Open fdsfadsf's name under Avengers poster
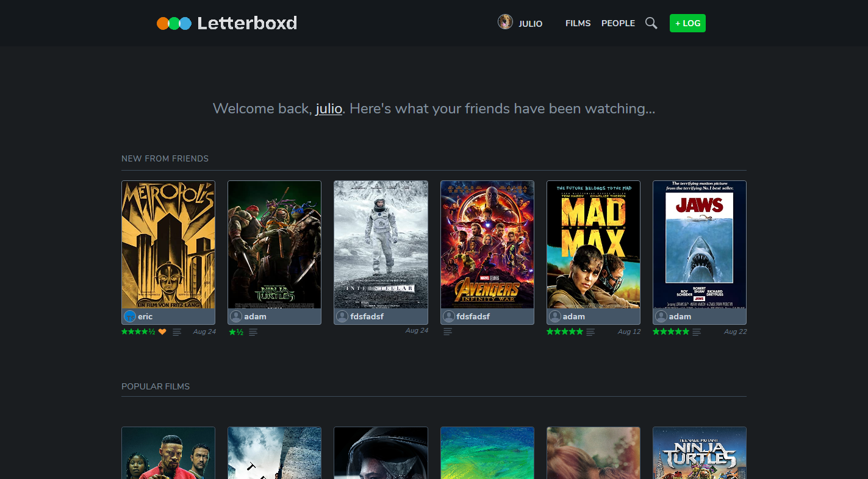The height and width of the screenshot is (479, 868). [473, 316]
